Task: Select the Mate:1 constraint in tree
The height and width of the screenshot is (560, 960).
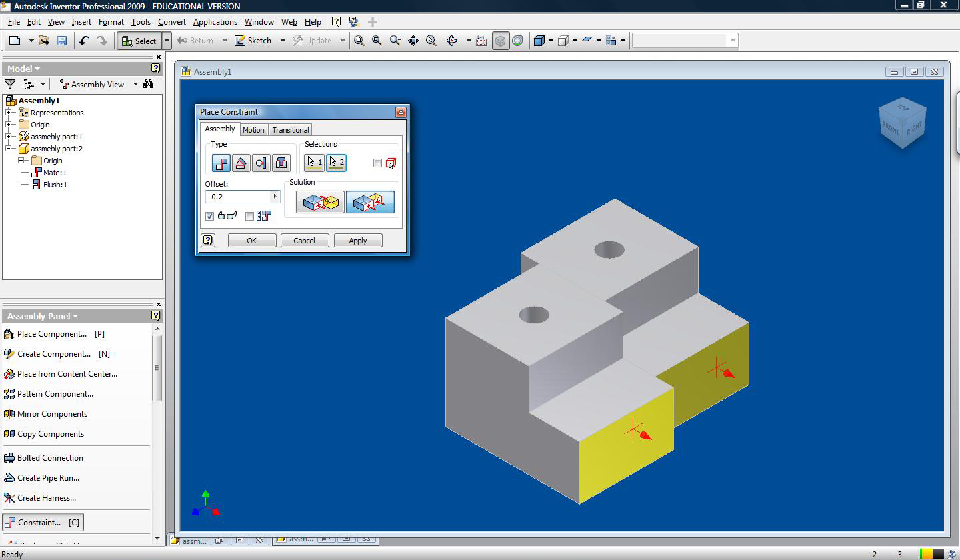Action: click(55, 173)
